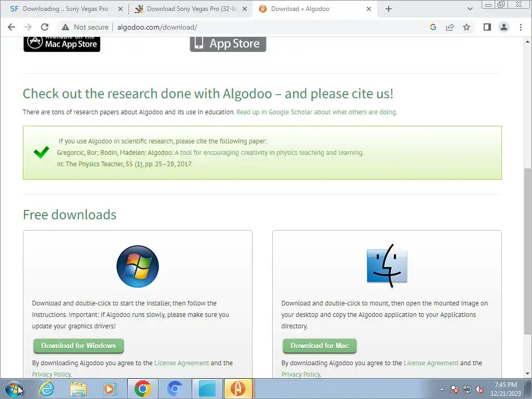The height and width of the screenshot is (399, 532).
Task: Switch to Google Chrome taskbar icon
Action: coord(142,389)
